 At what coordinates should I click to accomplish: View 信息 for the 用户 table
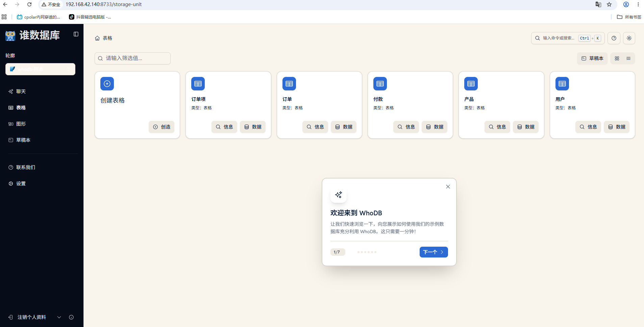click(x=588, y=127)
